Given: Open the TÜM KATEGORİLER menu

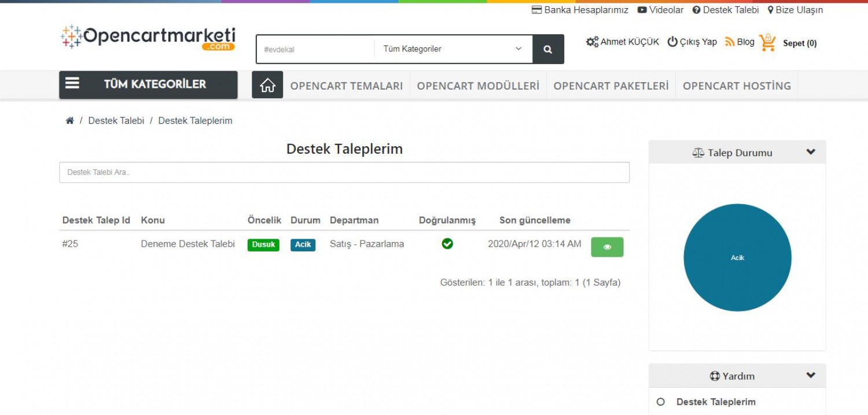Looking at the screenshot, I should click(x=148, y=85).
